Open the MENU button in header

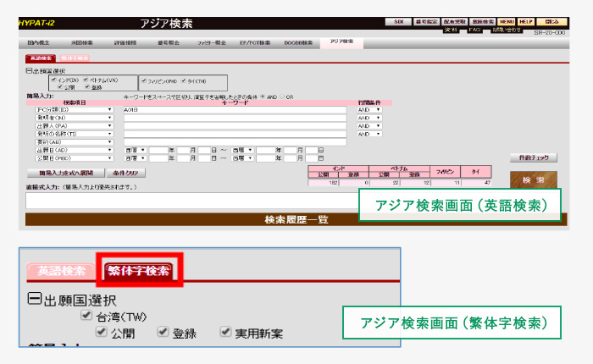507,21
